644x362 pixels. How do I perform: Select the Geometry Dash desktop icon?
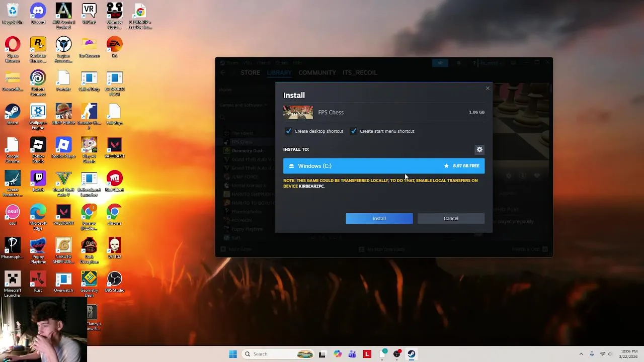(x=89, y=284)
